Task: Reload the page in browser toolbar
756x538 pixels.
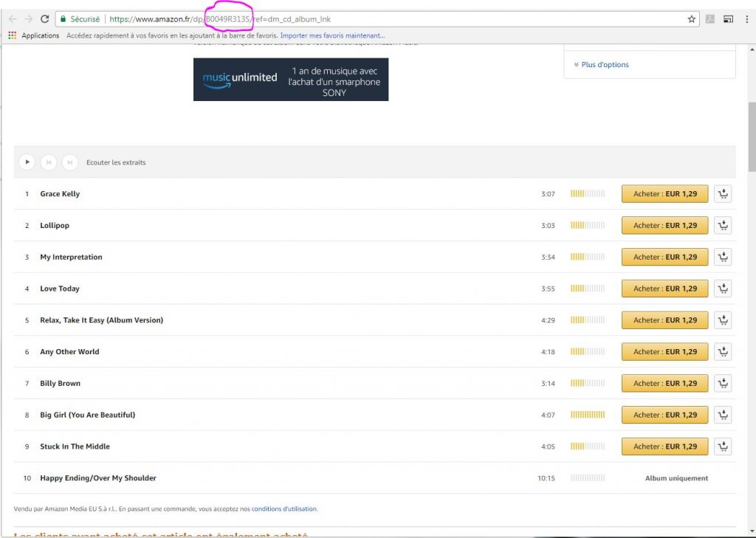Action: [44, 19]
